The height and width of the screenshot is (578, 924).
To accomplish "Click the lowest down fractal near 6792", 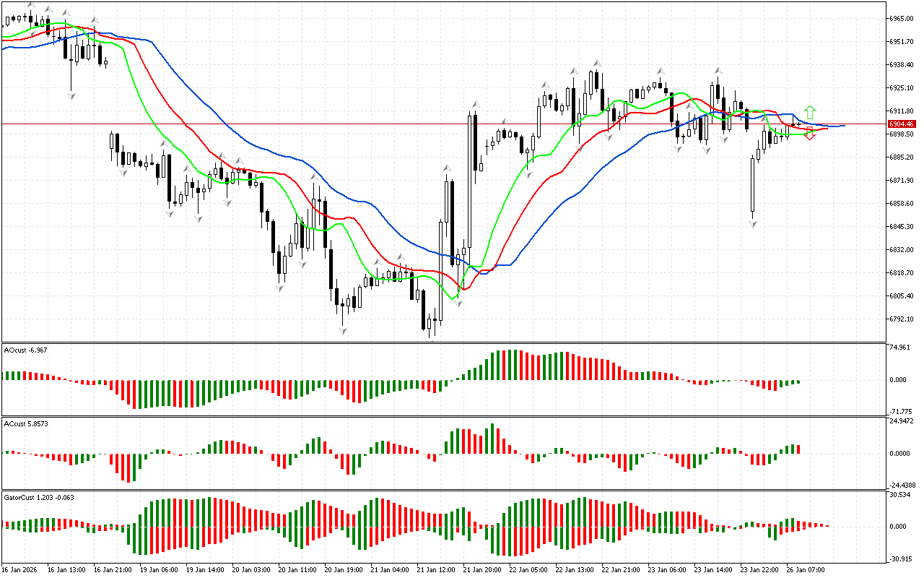I will (x=344, y=331).
